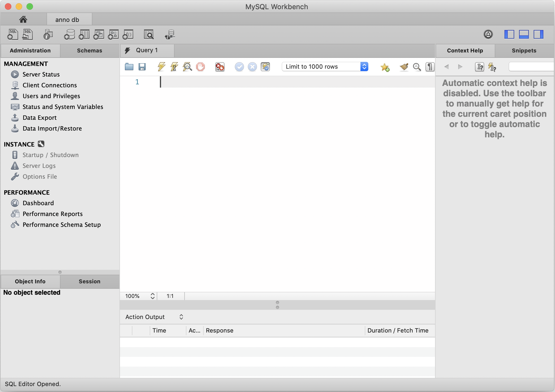555x392 pixels.
Task: Rollback the current transaction
Action: click(252, 67)
